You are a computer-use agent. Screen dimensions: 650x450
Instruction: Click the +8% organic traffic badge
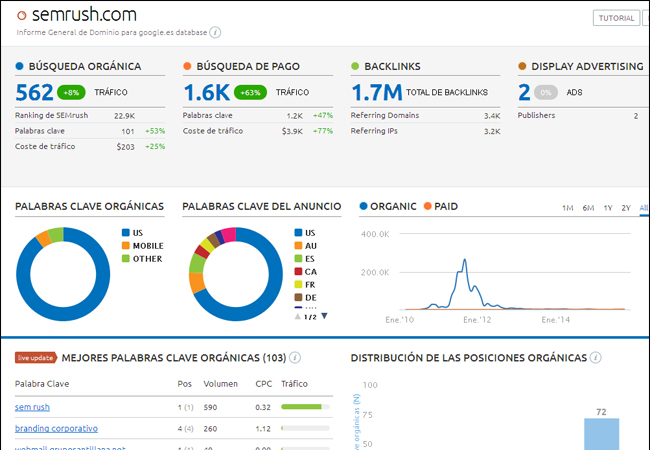pos(71,92)
